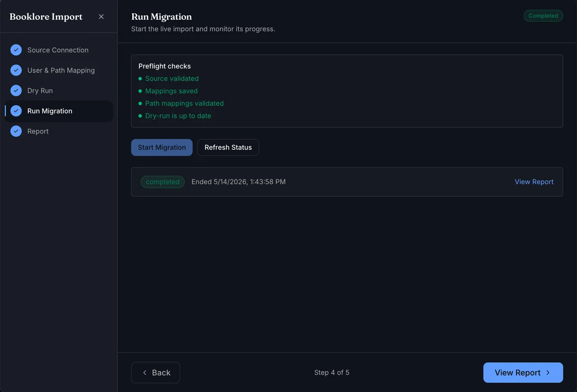Go back with the Back button
The width and height of the screenshot is (577, 392).
tap(155, 373)
